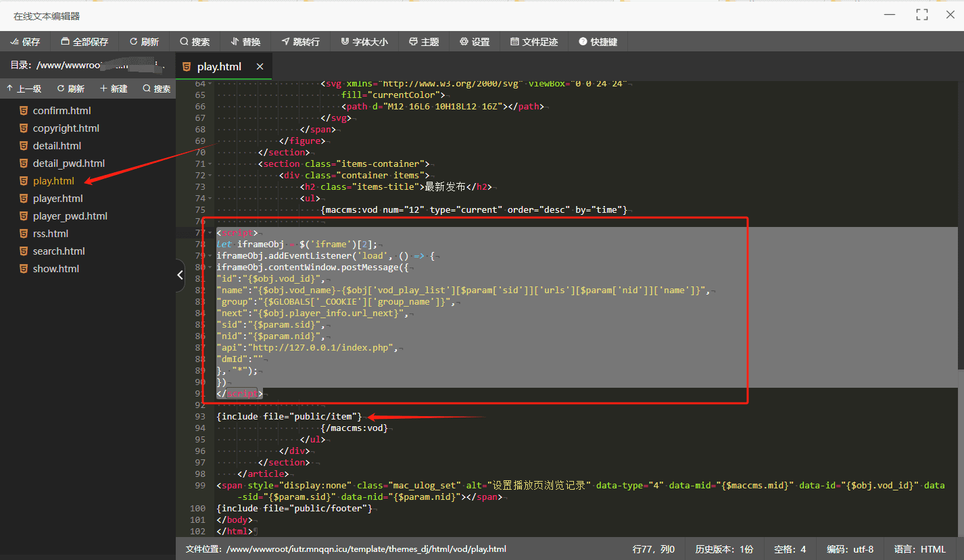Fold code at line 74 ul
This screenshot has height=560, width=964.
tap(210, 199)
